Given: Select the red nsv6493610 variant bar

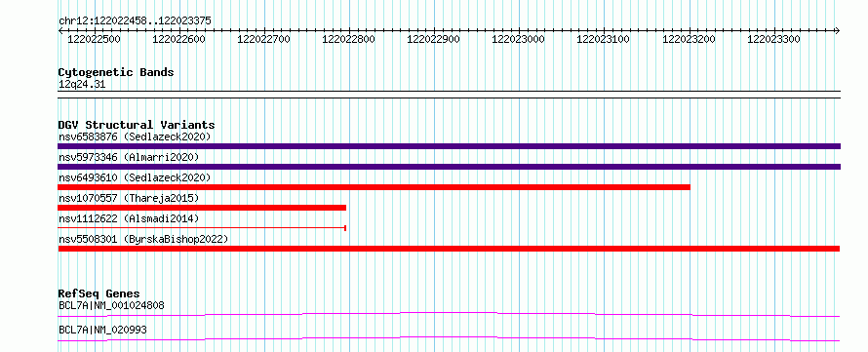Looking at the screenshot, I should click(375, 187).
